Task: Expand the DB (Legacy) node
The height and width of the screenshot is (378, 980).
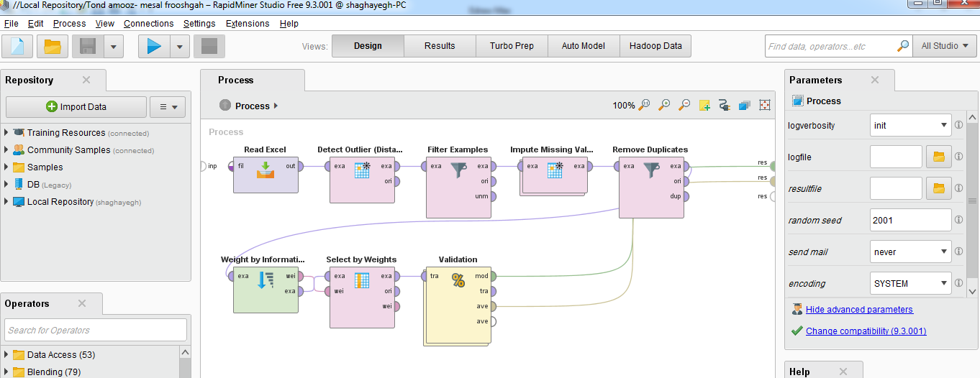Action: click(x=6, y=185)
